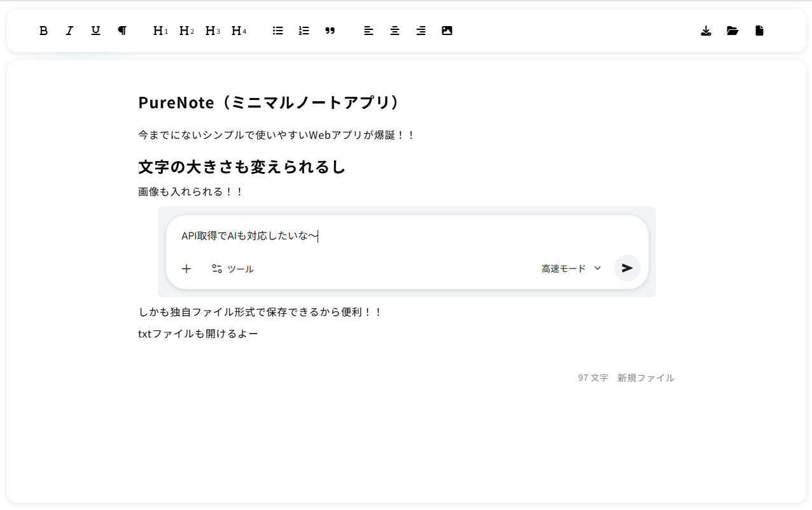Center align the text
This screenshot has height=510, width=812.
click(x=395, y=31)
